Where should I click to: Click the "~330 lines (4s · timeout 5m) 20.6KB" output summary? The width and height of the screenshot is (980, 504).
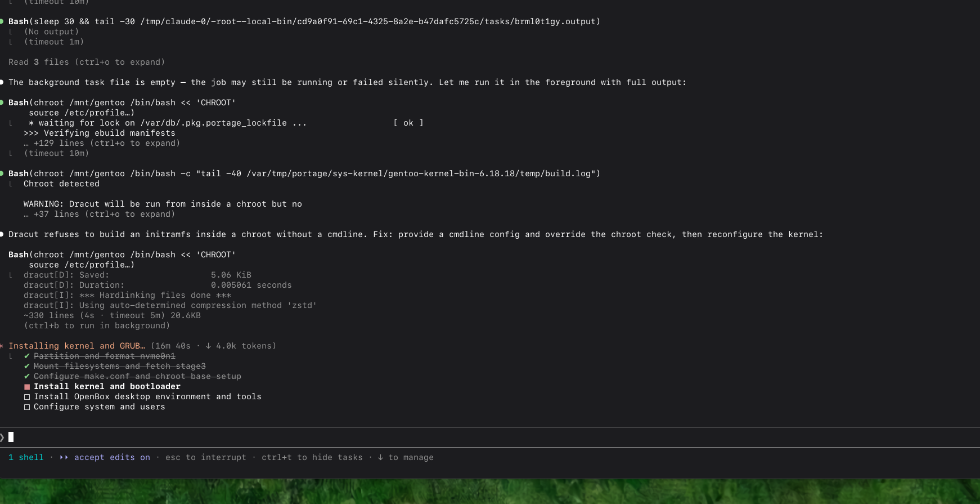tap(112, 315)
